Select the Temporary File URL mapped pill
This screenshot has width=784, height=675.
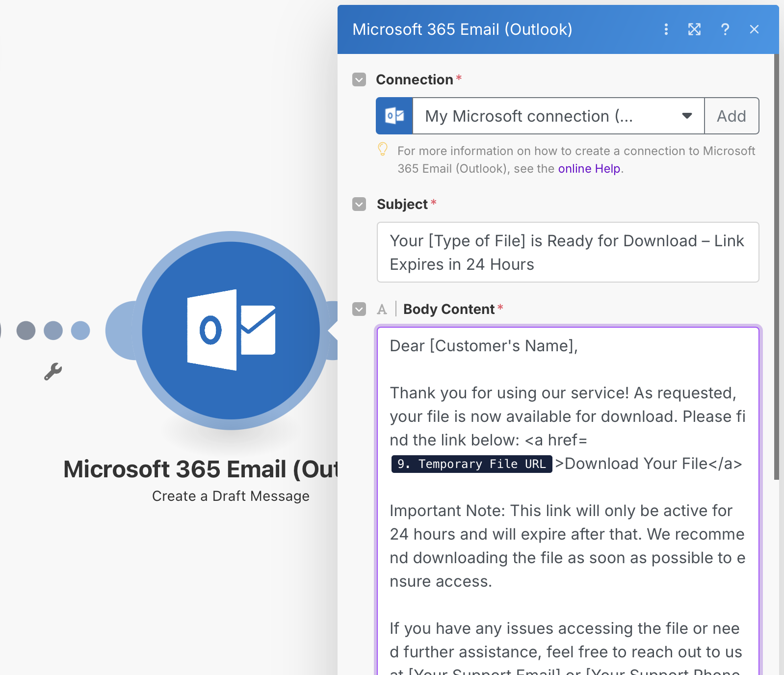(x=471, y=464)
